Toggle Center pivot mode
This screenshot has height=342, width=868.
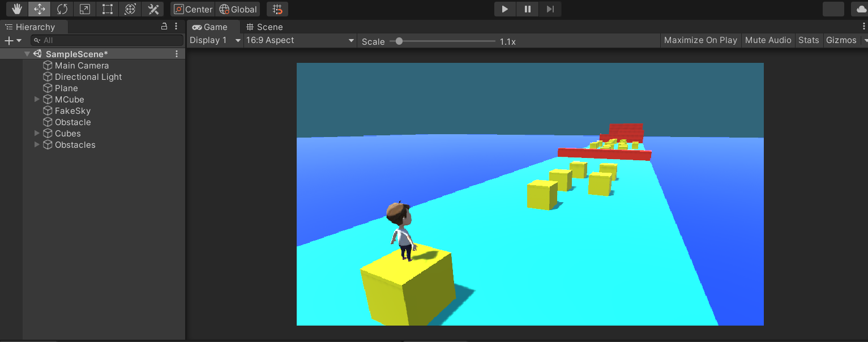tap(193, 9)
